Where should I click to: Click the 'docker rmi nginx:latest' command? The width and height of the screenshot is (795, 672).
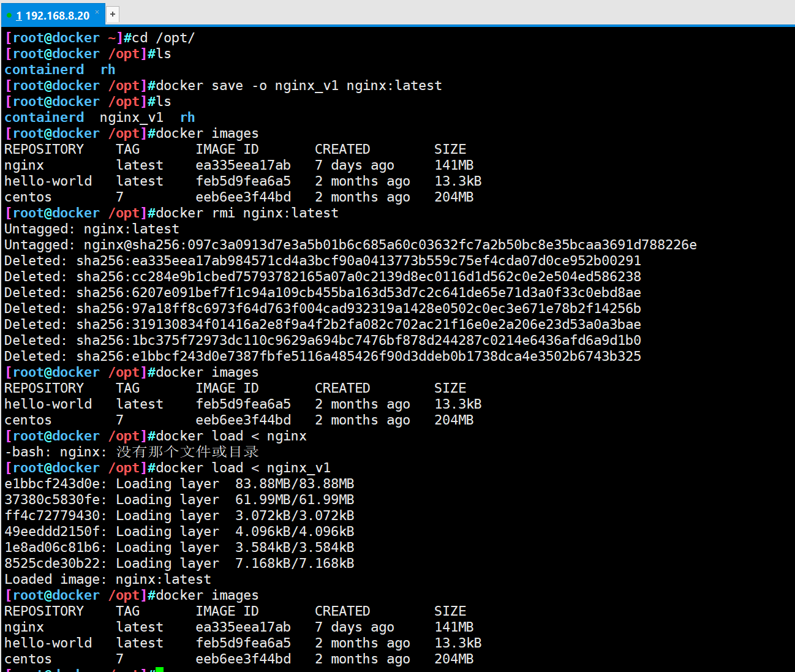click(x=247, y=213)
